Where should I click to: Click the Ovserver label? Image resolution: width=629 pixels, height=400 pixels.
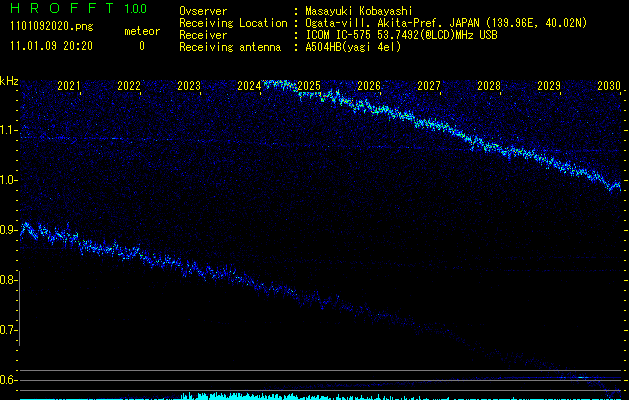[x=203, y=11]
